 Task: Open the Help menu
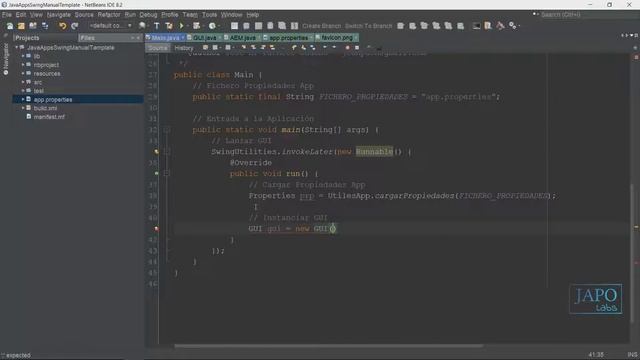253,15
